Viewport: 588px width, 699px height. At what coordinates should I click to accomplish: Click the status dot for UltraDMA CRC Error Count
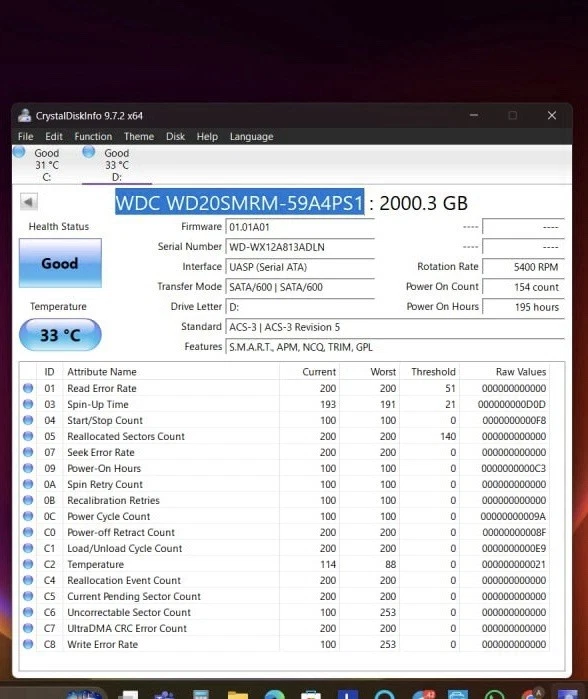28,628
